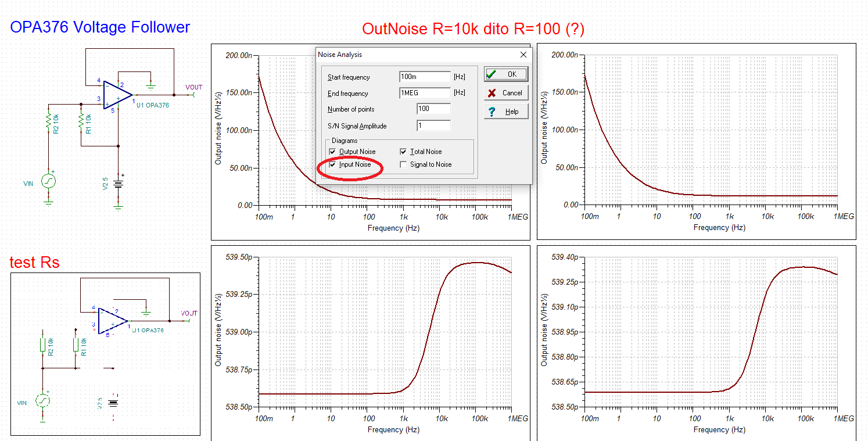868x441 pixels.
Task: Click the VIN voltage source symbol
Action: click(49, 182)
